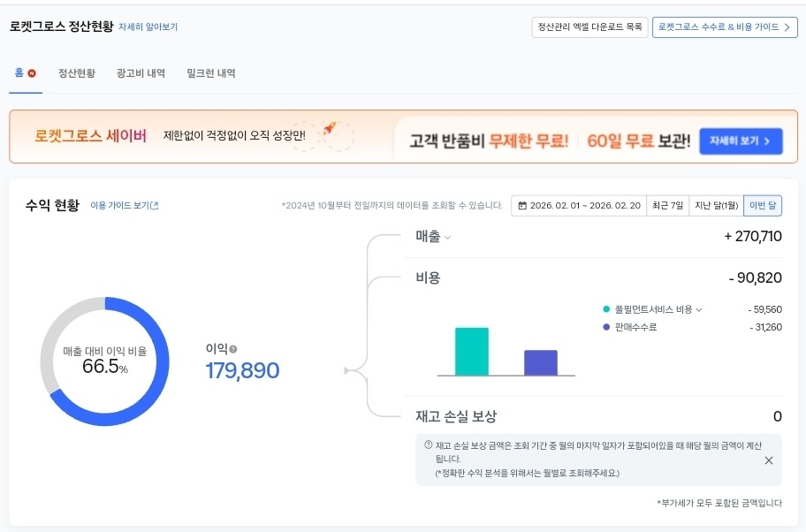Click the - 59,560 fulfillment cost value
The height and width of the screenshot is (532, 806).
tap(764, 309)
